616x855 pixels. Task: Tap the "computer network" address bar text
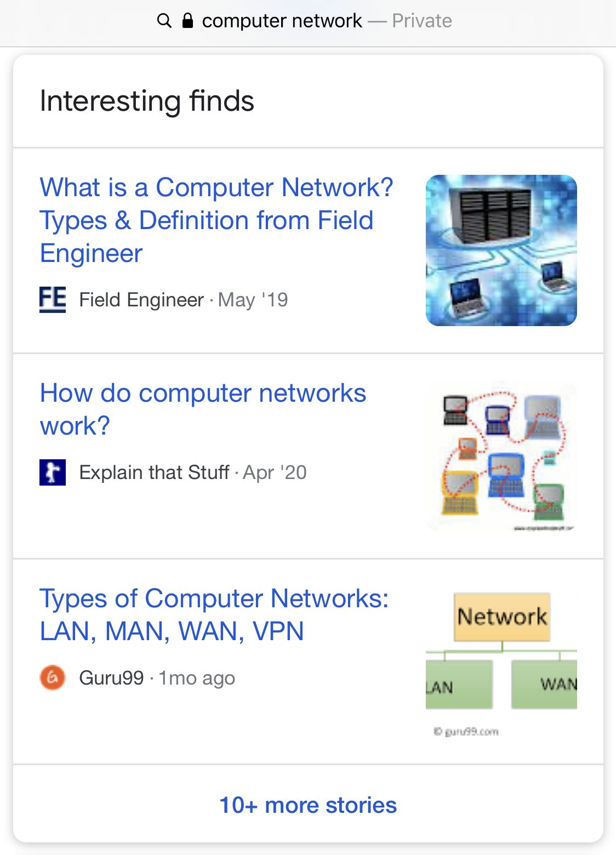282,21
